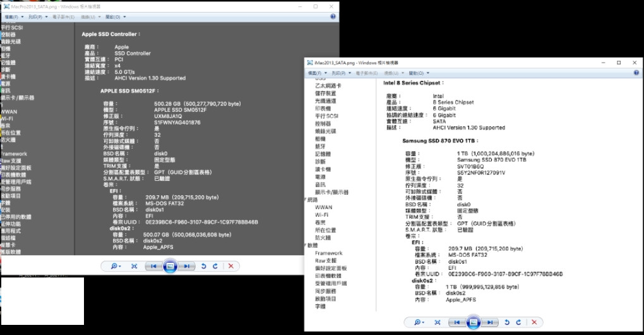Open 燒錄(U) menu in MacPro2013_SATA window
The width and height of the screenshot is (644, 335).
[90, 17]
